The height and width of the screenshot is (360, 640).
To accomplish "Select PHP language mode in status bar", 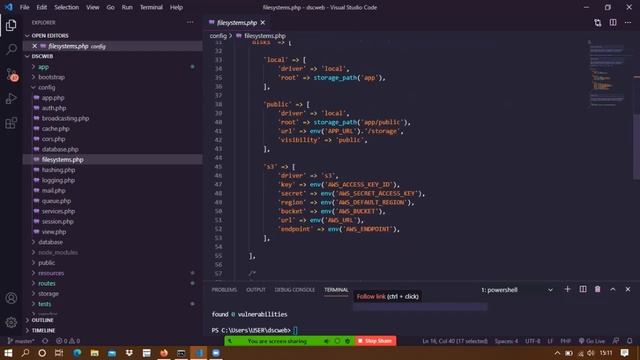I will (x=566, y=341).
